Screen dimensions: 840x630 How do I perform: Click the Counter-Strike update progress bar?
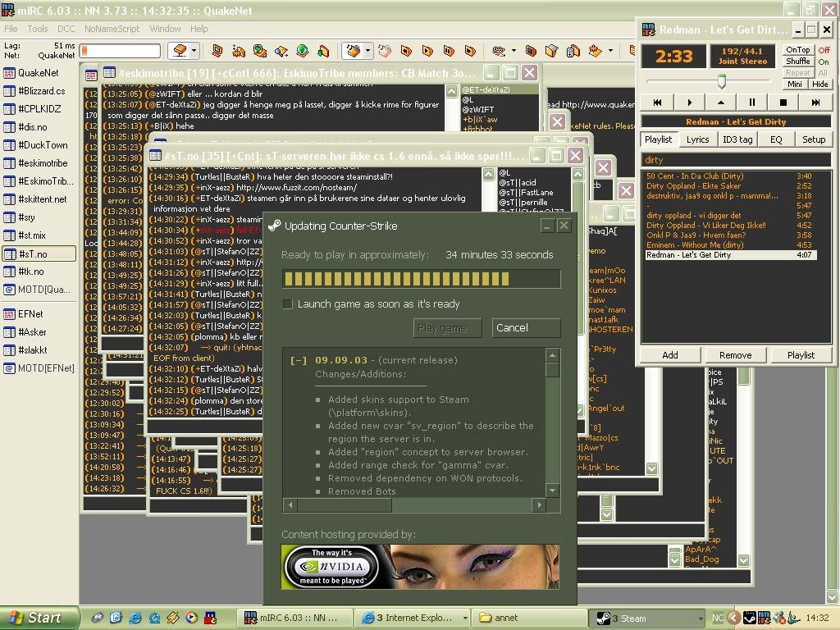[421, 279]
